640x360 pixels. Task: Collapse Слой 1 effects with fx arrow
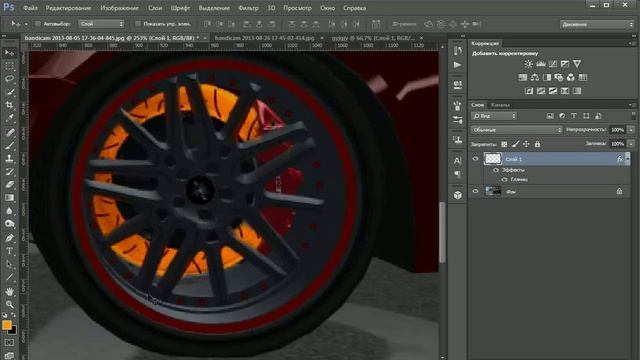click(x=628, y=159)
